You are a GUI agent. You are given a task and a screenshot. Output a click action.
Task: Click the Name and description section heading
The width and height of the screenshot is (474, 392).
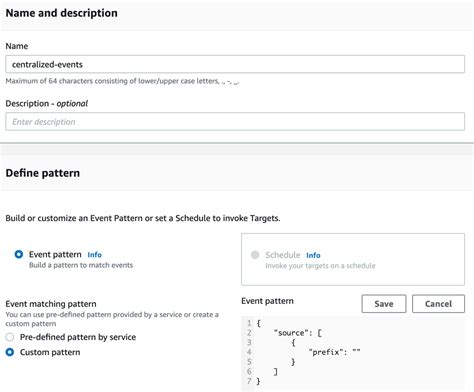coord(62,13)
